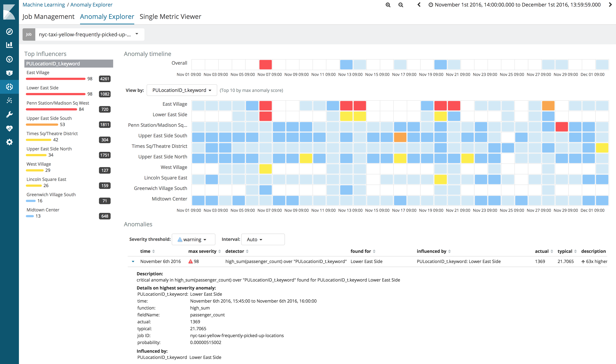The width and height of the screenshot is (616, 364).
Task: Open Monitoring from the heartbeat sidebar icon
Action: click(9, 128)
